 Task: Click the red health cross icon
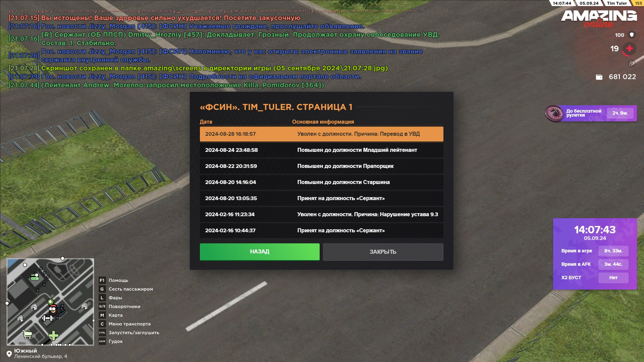629,49
